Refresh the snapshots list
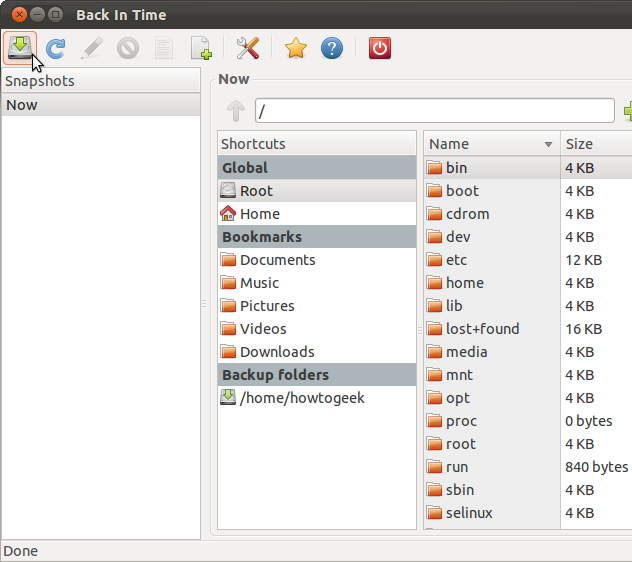Screen dimensions: 632x562 56,47
